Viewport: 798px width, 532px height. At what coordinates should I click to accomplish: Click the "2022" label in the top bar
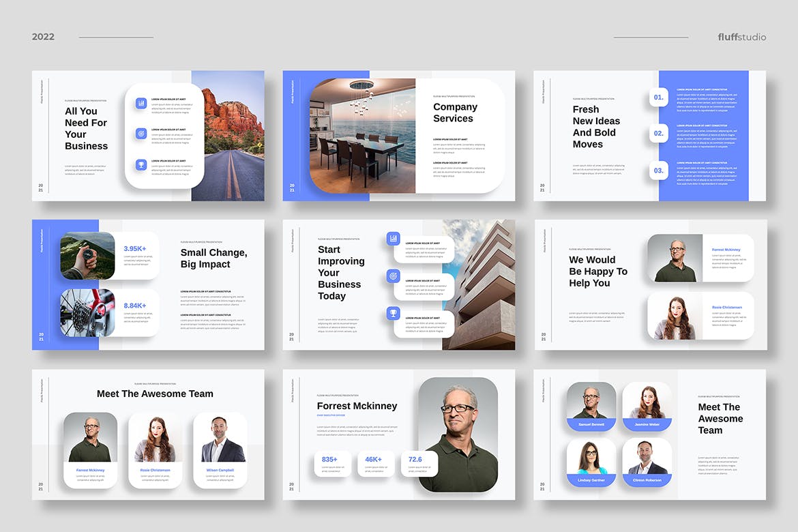(43, 36)
